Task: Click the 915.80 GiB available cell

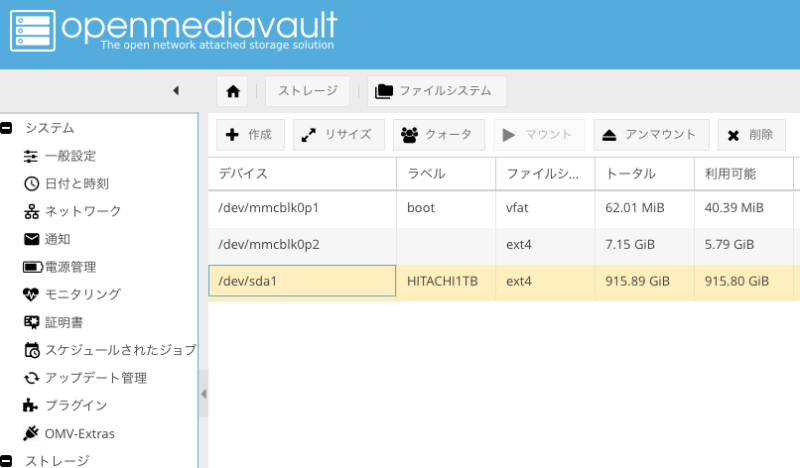Action: point(743,281)
